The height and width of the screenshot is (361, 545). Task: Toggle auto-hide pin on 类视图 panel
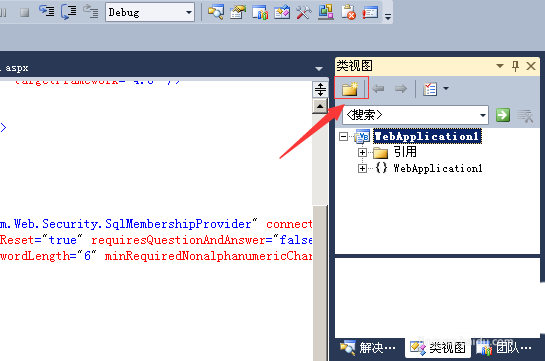tap(515, 66)
